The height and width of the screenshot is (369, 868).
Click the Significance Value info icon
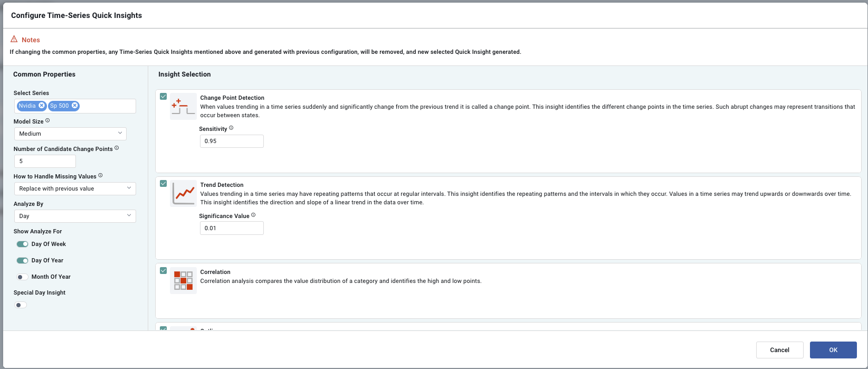(x=253, y=215)
